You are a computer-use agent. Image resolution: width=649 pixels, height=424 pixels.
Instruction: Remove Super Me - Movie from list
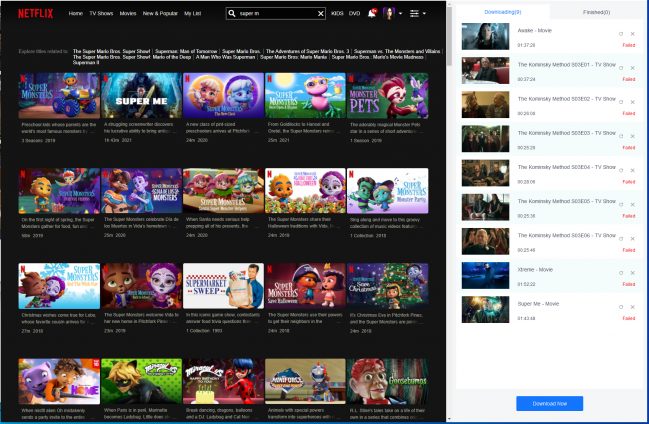click(x=632, y=307)
